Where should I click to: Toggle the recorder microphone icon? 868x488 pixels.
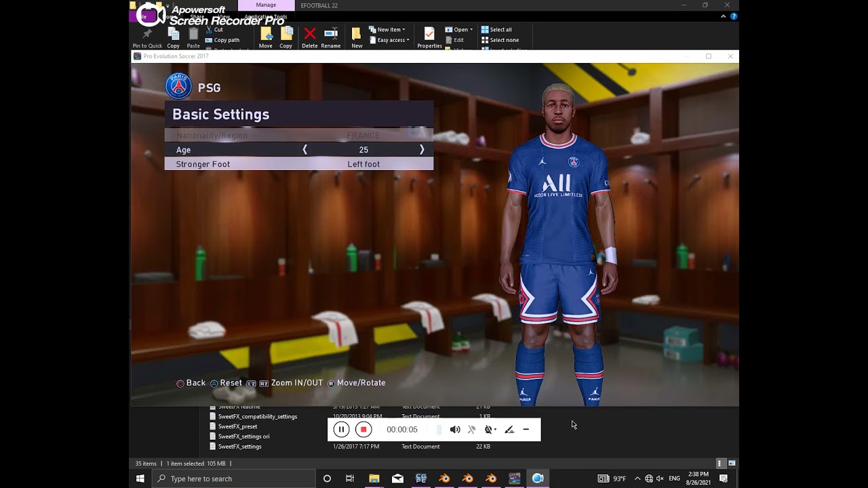472,430
